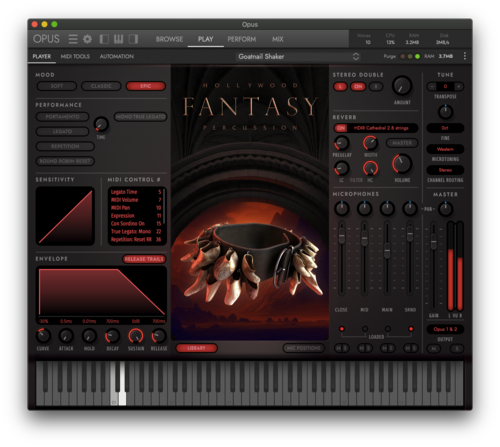
Task: Increase transpose with the plus stepper
Action: click(x=459, y=87)
